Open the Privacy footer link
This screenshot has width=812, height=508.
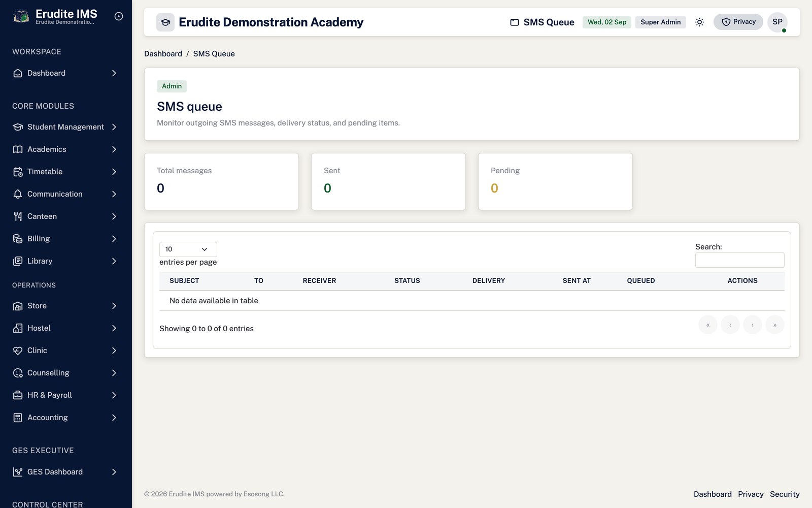pyautogui.click(x=751, y=494)
